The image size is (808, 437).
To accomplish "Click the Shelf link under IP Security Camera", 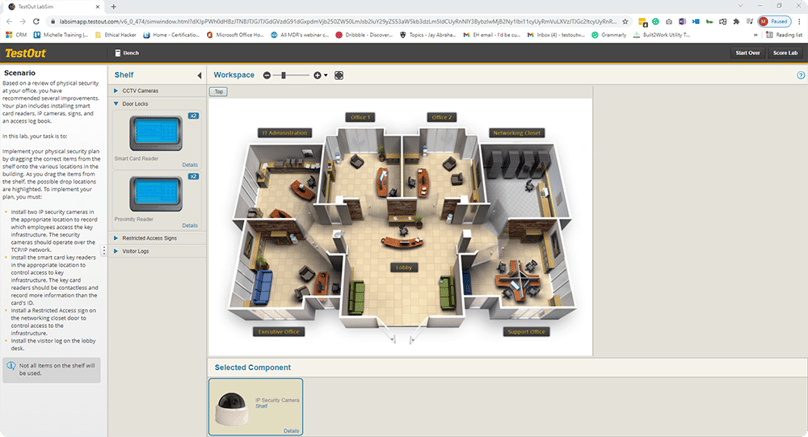I will 261,406.
